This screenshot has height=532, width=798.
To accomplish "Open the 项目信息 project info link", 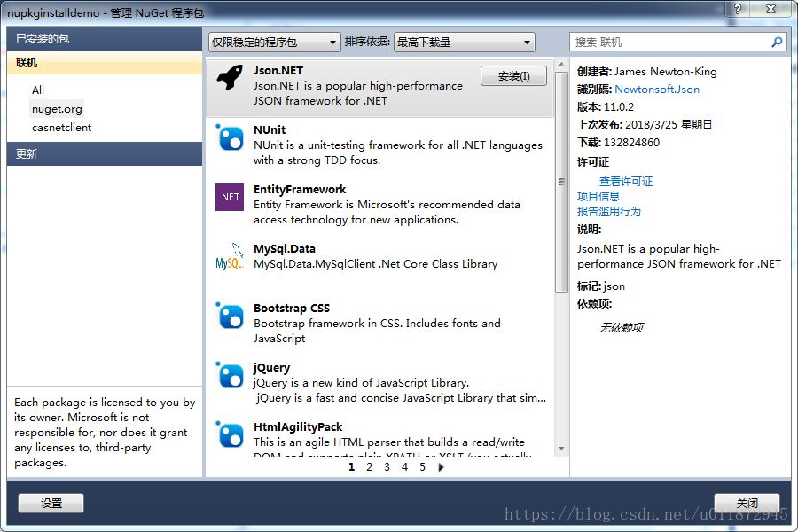I will (x=598, y=196).
